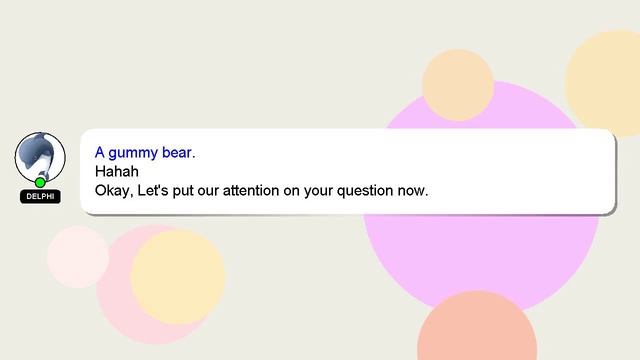Click the word "gummy" in blue text

coord(133,153)
